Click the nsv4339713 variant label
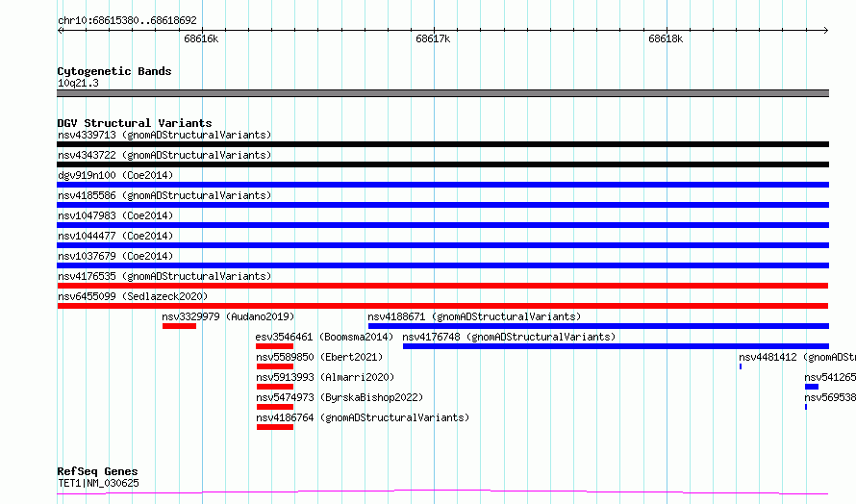Screen dimensions: 856x504 tap(164, 135)
